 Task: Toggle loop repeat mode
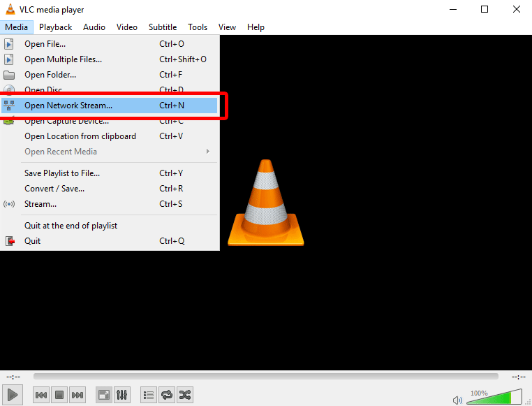pos(167,395)
